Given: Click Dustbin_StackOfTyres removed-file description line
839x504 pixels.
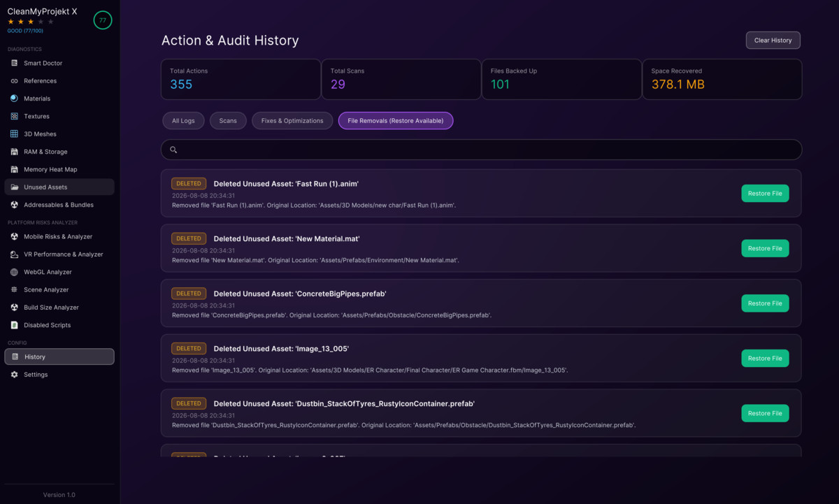Looking at the screenshot, I should 403,425.
